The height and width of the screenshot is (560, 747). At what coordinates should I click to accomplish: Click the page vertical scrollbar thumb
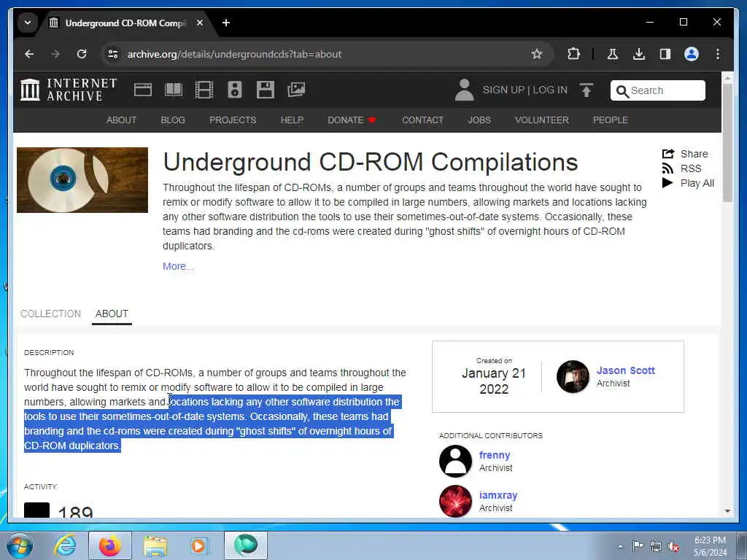tap(727, 143)
